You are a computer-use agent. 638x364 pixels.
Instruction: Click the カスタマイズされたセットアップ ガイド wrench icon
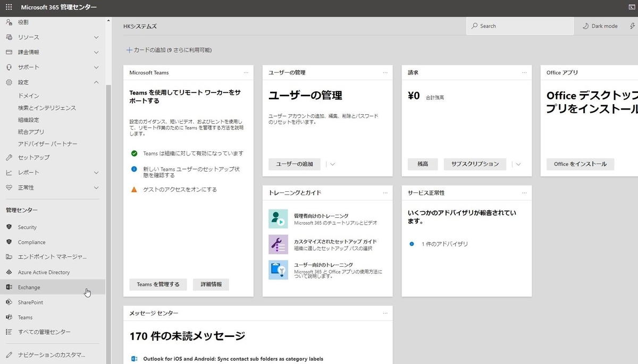(x=278, y=244)
